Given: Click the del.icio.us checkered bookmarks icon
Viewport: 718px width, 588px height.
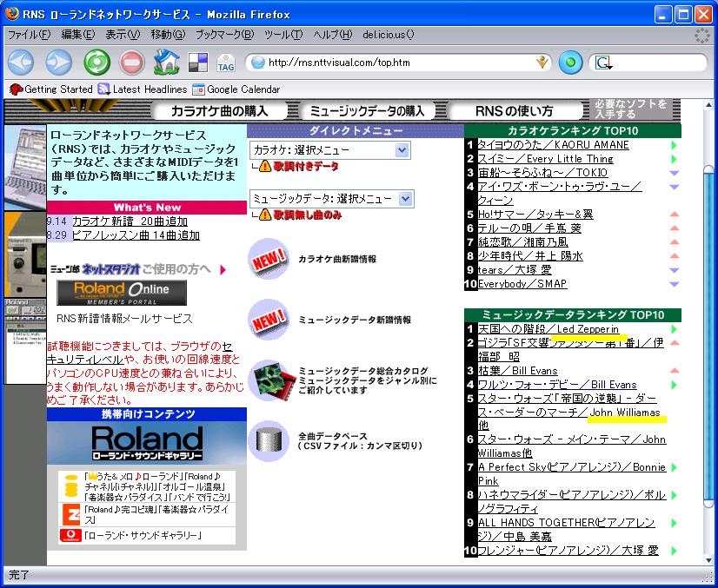Looking at the screenshot, I should pos(198,63).
